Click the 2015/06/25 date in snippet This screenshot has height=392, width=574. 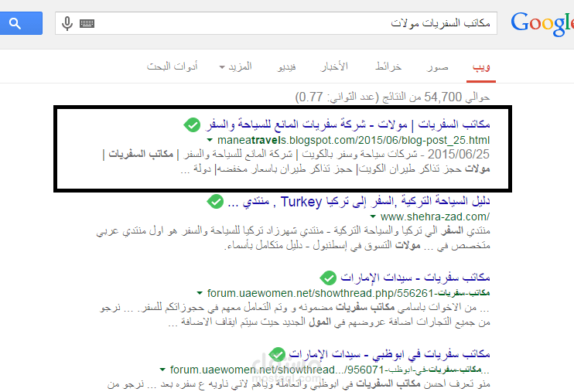[458, 154]
